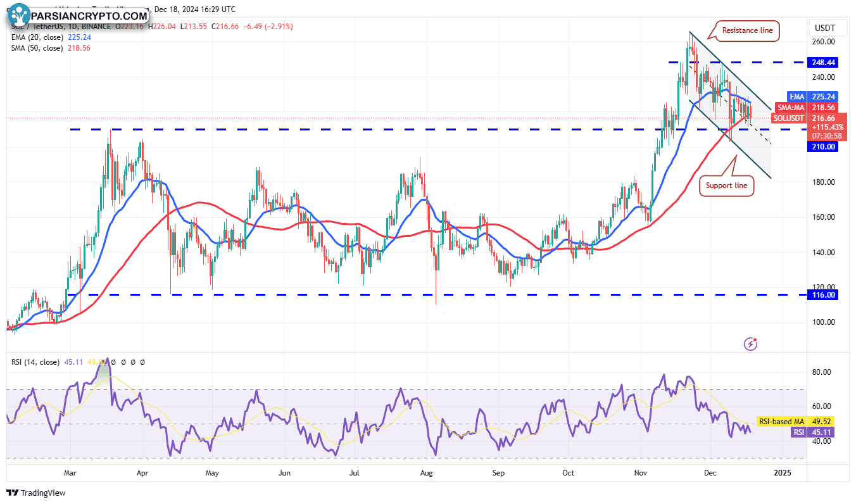
Task: Click the high value H226.04 in header
Action: coord(163,27)
